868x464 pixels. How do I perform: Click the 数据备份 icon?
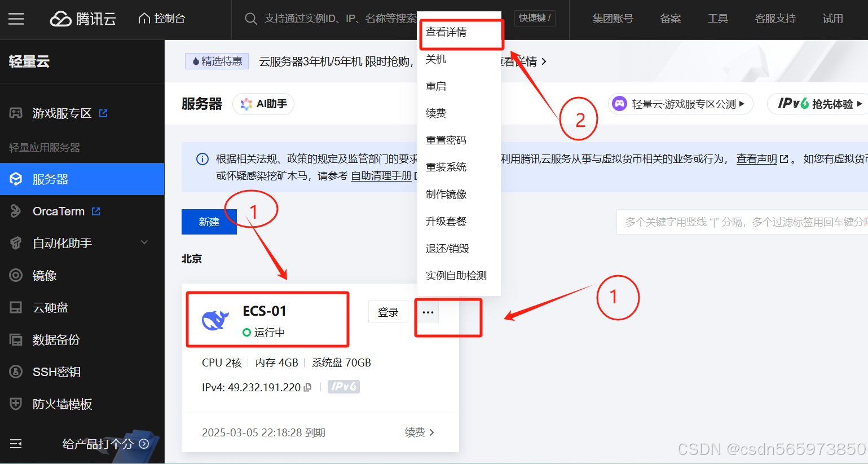(x=16, y=340)
